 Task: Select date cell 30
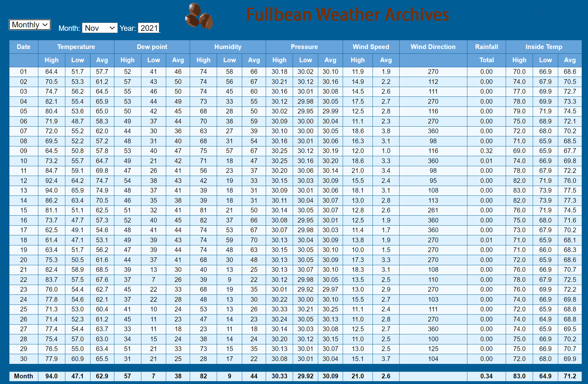click(24, 359)
